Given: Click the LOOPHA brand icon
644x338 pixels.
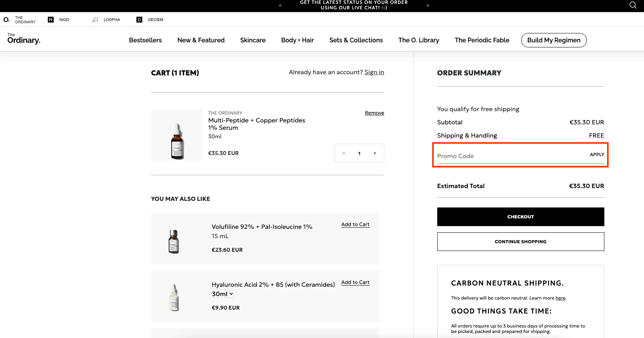Looking at the screenshot, I should coord(95,19).
